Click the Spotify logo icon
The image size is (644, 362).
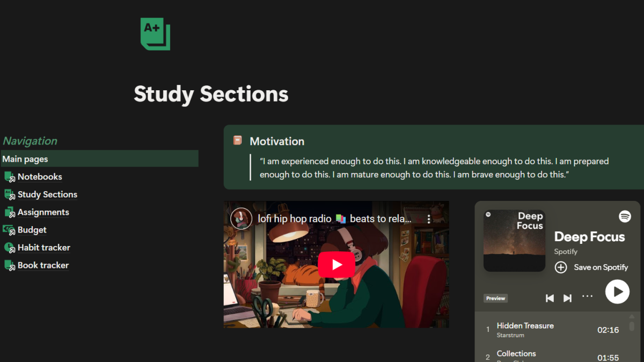coord(625,216)
